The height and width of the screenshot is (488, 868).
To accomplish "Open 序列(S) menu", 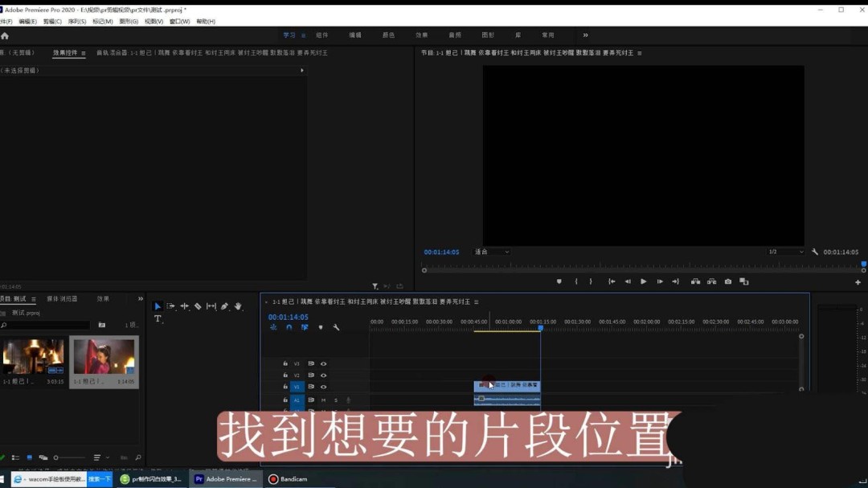I will pyautogui.click(x=77, y=22).
